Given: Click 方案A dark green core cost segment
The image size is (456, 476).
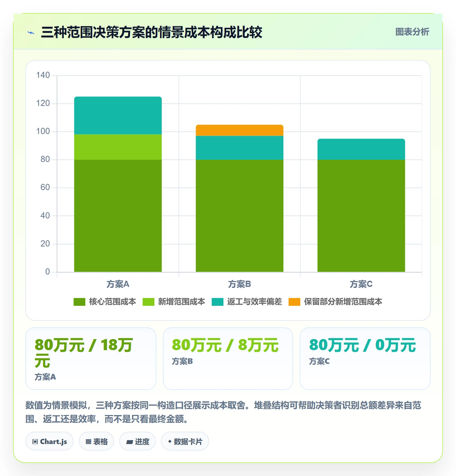Looking at the screenshot, I should 118,216.
